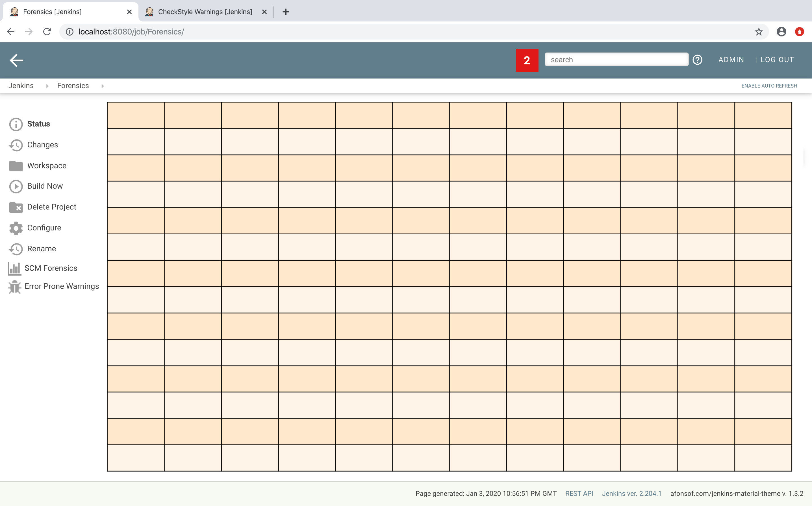This screenshot has height=506, width=812.
Task: Click the Error Prone Warnings icon
Action: [x=14, y=286]
